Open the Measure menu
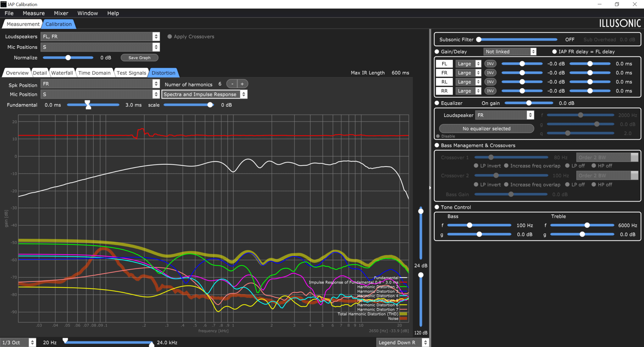 [x=34, y=13]
